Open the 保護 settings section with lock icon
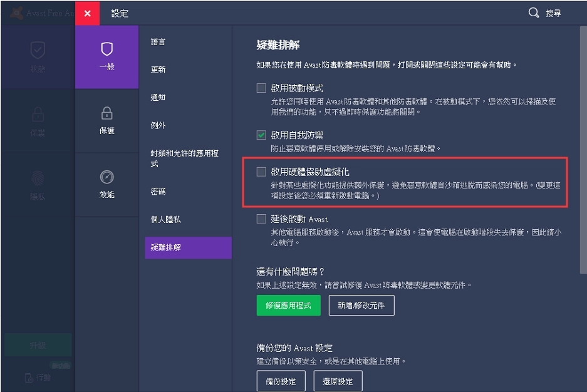587x392 pixels. tap(106, 125)
